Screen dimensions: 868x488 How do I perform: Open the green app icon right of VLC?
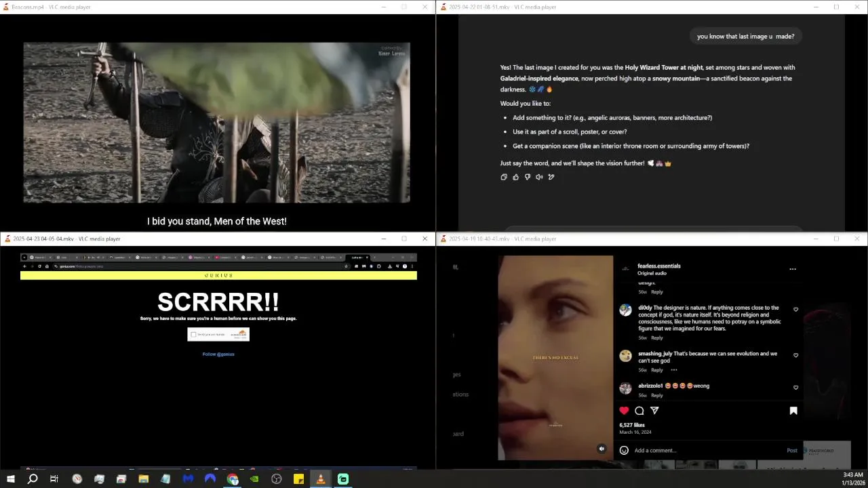click(343, 479)
